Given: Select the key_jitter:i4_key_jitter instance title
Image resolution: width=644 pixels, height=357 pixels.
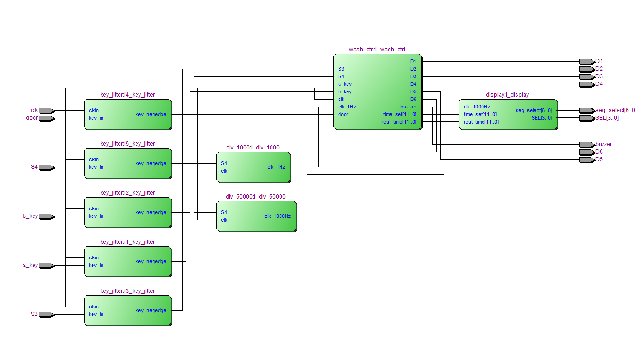Looking at the screenshot, I should [x=127, y=95].
